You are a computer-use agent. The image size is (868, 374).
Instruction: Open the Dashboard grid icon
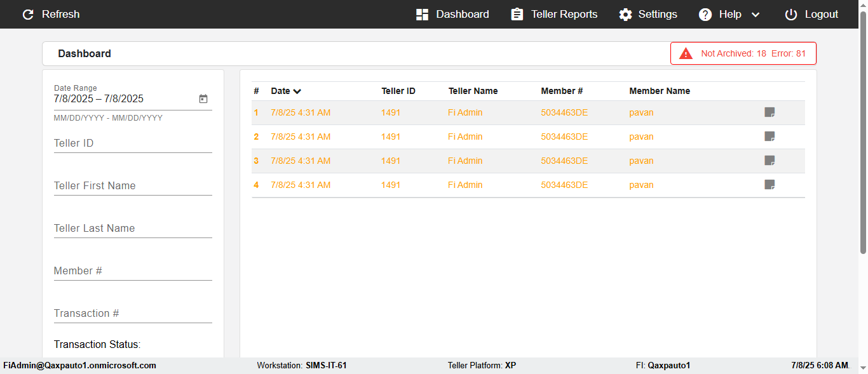[422, 15]
